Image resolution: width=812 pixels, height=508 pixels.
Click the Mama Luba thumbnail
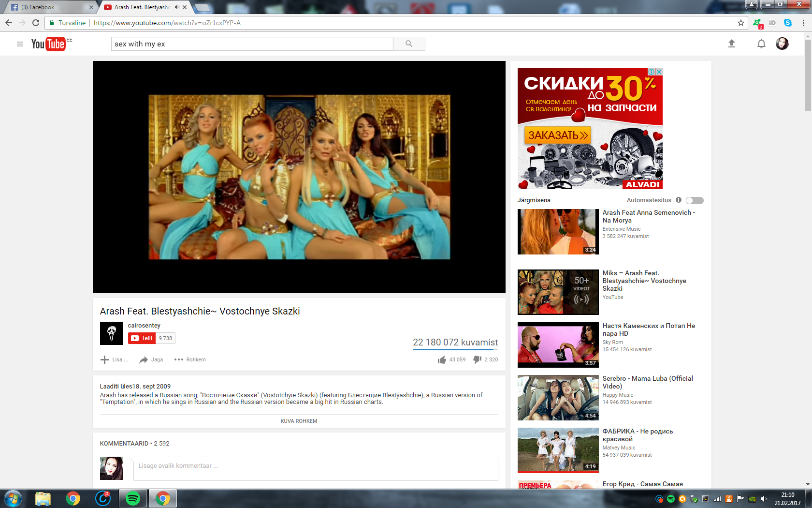pos(558,398)
